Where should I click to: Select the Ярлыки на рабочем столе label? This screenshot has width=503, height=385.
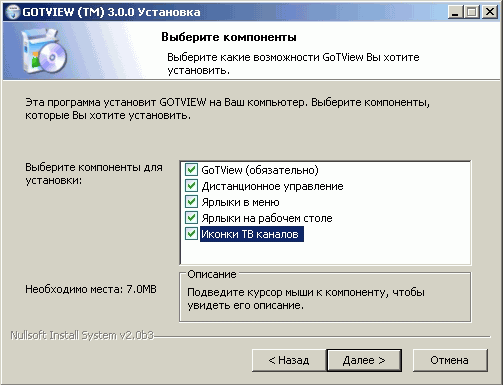(267, 218)
